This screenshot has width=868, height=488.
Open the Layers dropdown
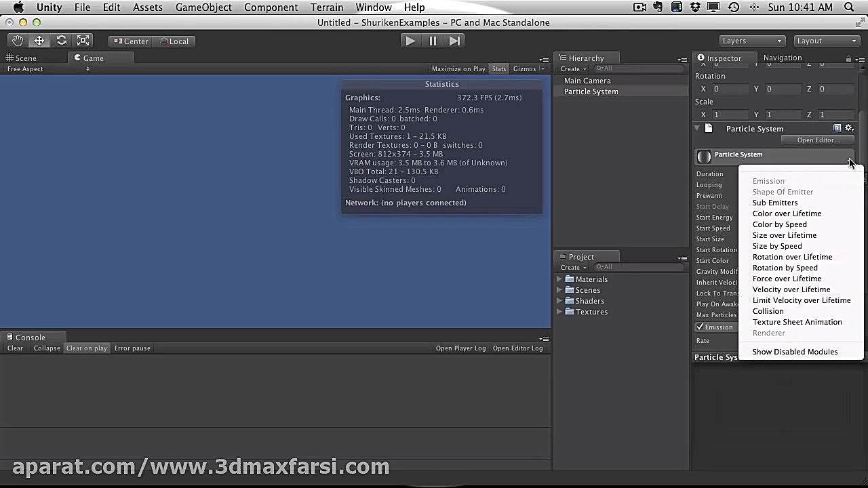752,41
